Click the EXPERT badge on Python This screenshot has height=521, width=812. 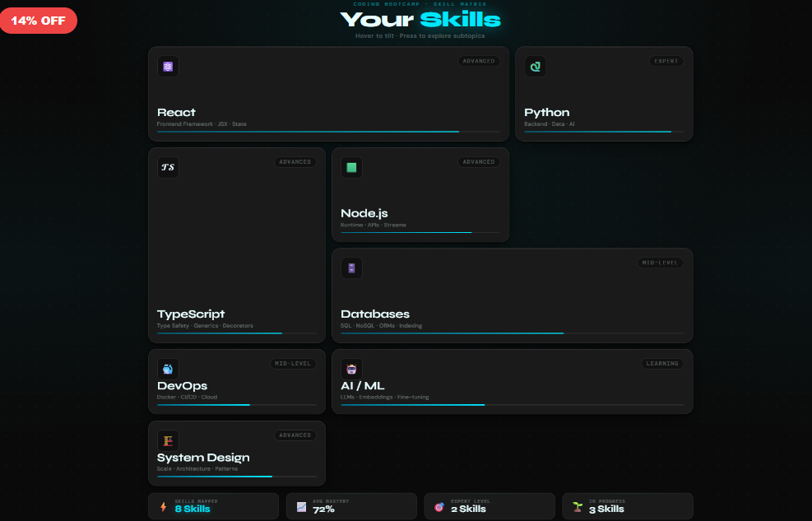point(665,61)
